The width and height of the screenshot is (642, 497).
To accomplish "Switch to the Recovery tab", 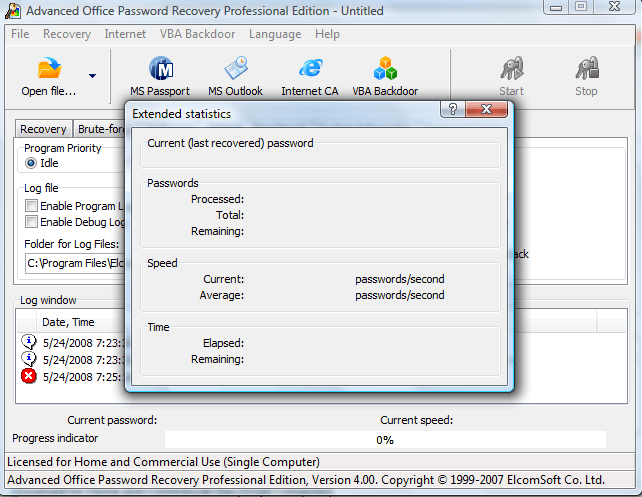I will pyautogui.click(x=43, y=129).
